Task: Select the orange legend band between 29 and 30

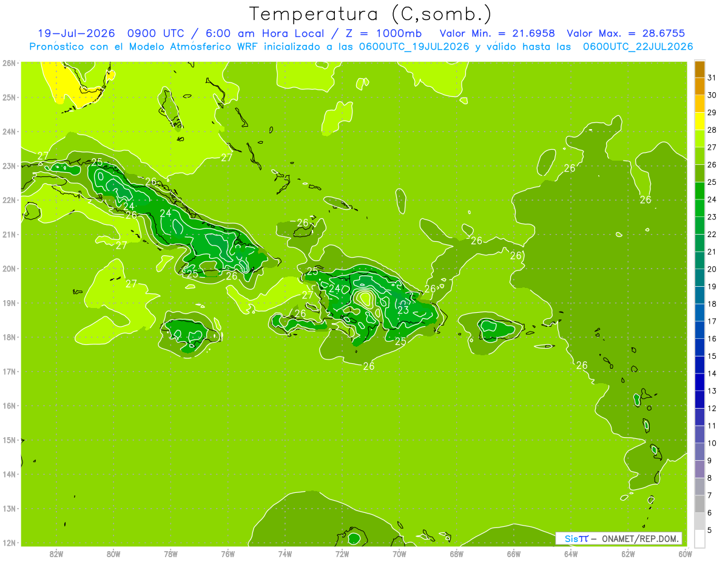Action: tap(699, 104)
